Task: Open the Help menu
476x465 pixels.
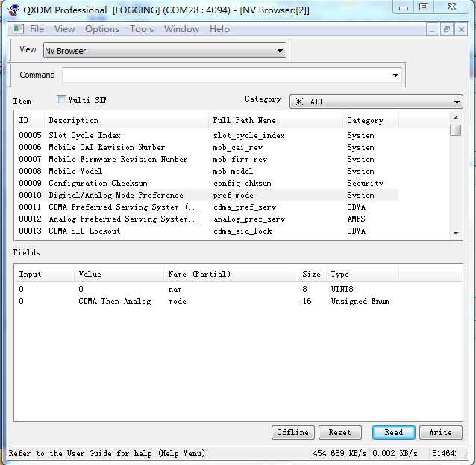Action: (x=219, y=29)
